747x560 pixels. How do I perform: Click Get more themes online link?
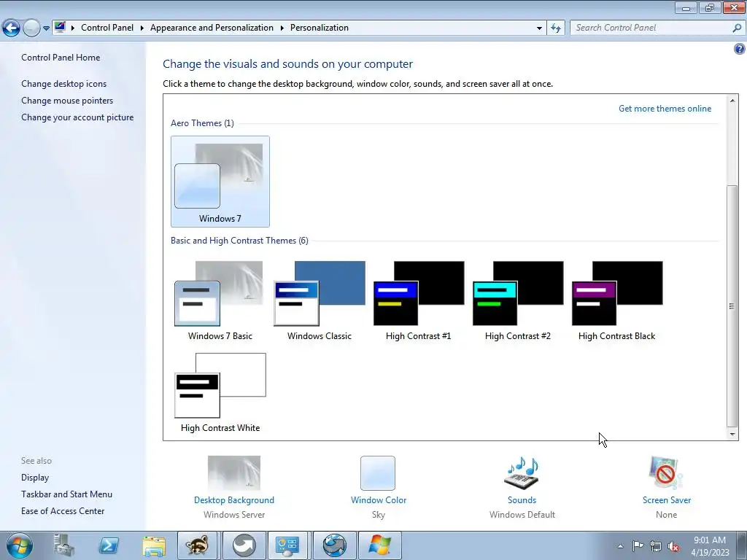click(x=665, y=109)
